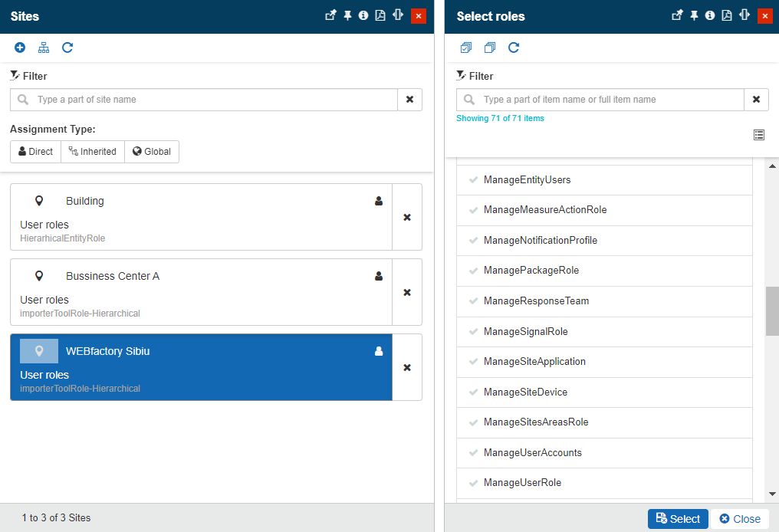Image resolution: width=779 pixels, height=532 pixels.
Task: Click the roles list scrollbar thumb
Action: coord(772,310)
